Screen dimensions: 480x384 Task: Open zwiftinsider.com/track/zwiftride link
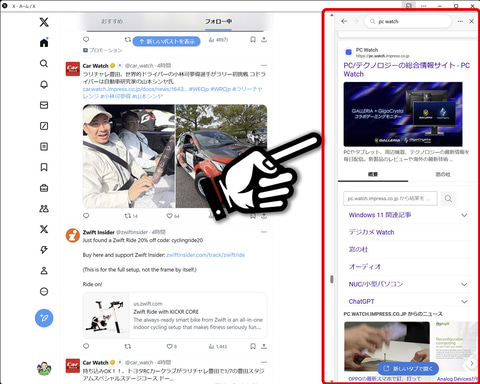pyautogui.click(x=205, y=255)
